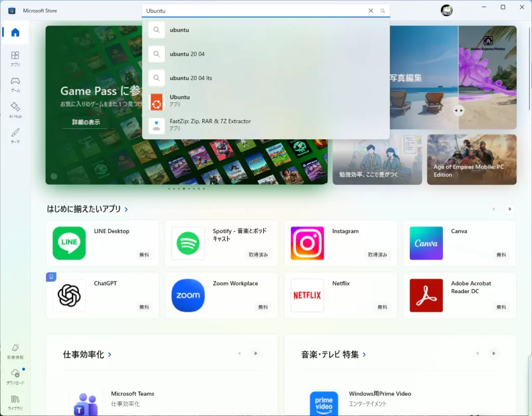The height and width of the screenshot is (416, 532).
Task: Select 'ubuntu' search suggestion
Action: coord(265,30)
